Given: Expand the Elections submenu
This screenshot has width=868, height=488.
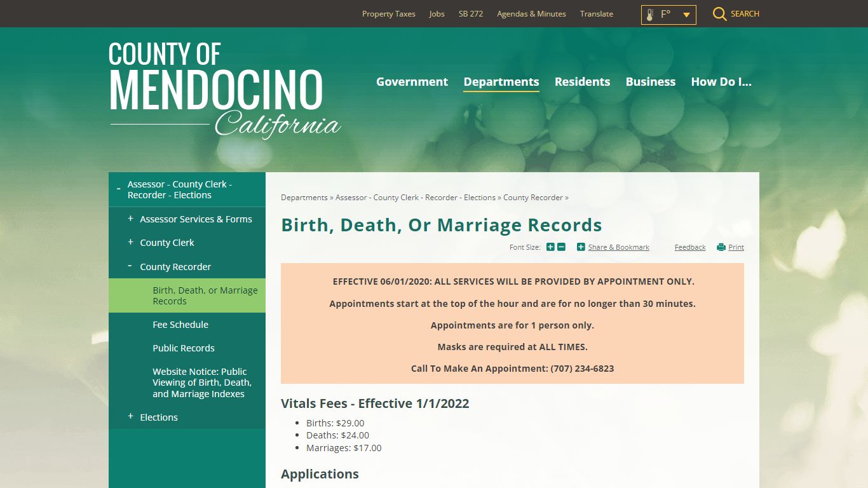Looking at the screenshot, I should tap(130, 416).
